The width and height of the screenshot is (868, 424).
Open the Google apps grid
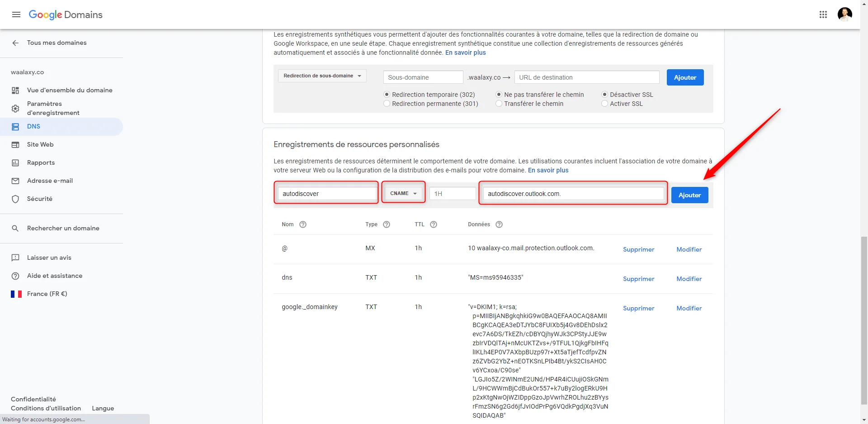coord(823,14)
